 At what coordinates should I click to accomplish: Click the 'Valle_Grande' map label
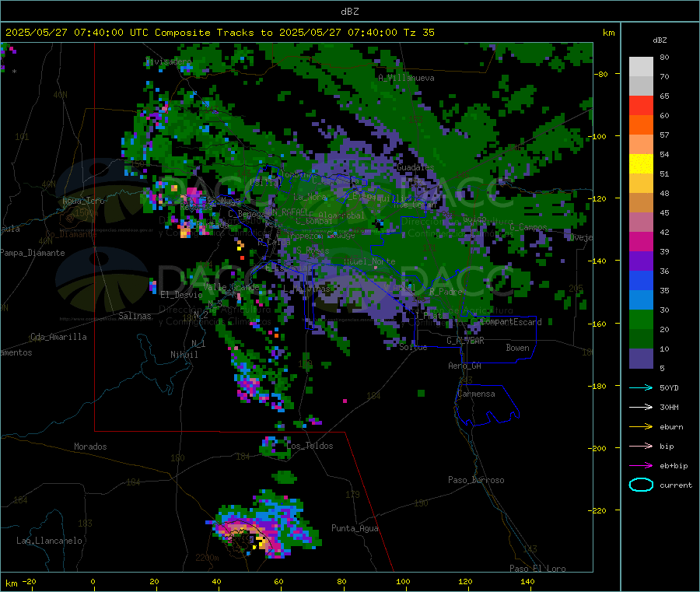click(x=231, y=286)
